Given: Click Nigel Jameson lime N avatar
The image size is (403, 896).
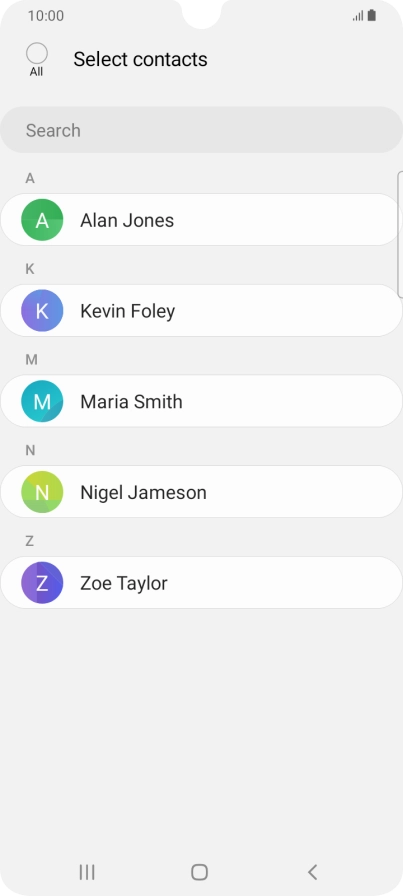Looking at the screenshot, I should coord(42,492).
